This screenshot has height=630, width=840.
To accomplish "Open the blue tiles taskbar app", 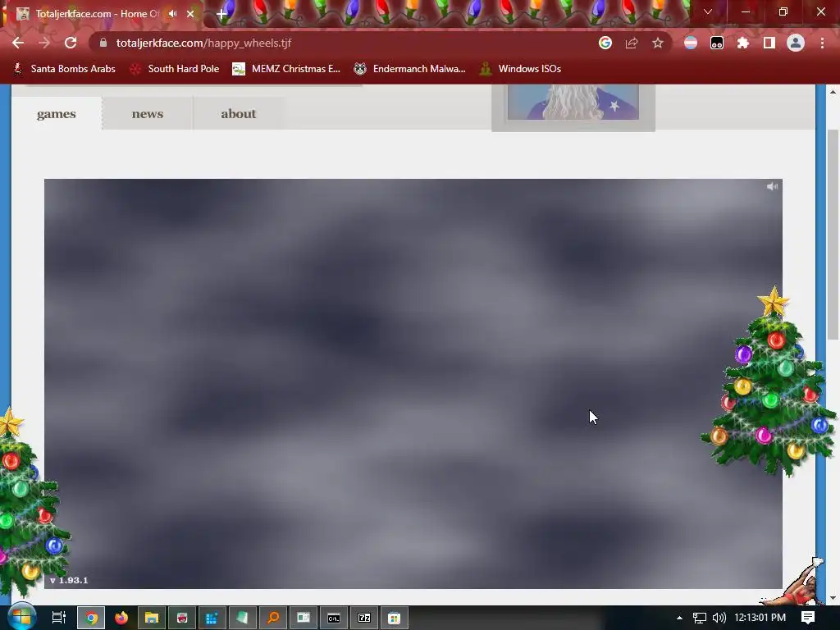I will tap(212, 618).
